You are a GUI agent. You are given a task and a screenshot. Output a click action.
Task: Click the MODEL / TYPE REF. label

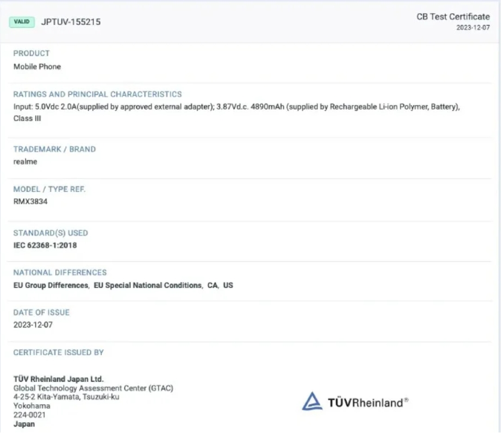(49, 189)
